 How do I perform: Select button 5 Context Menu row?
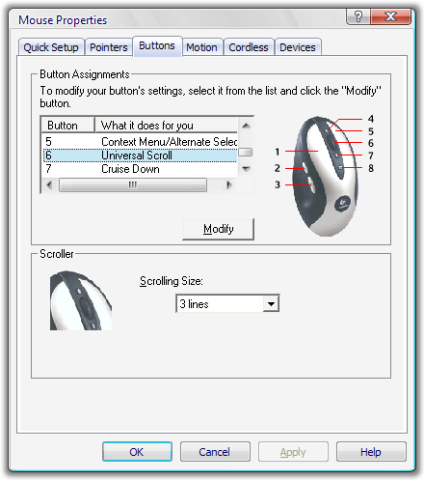coord(140,142)
